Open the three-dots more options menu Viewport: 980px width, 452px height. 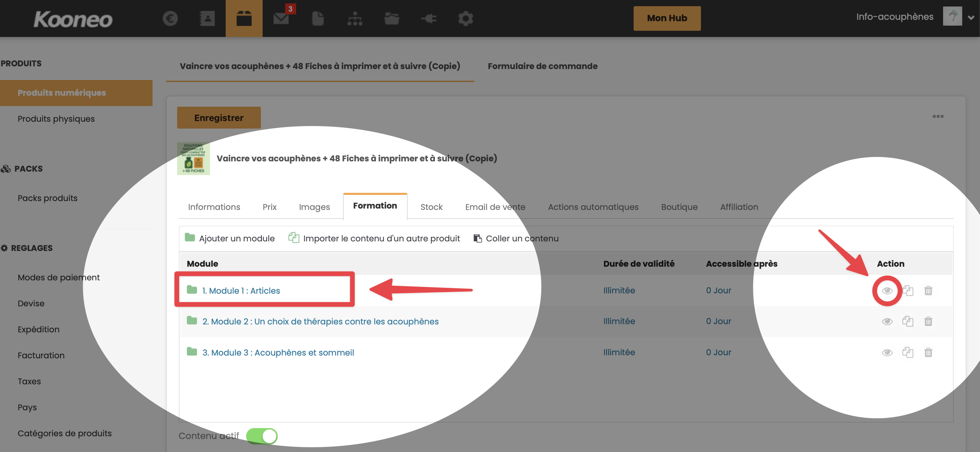point(938,117)
